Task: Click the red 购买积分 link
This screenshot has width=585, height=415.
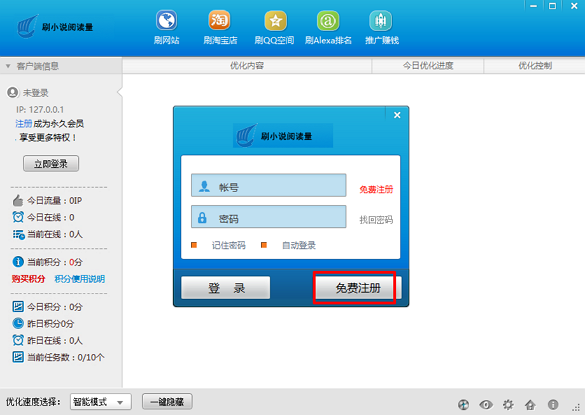Action: click(28, 279)
